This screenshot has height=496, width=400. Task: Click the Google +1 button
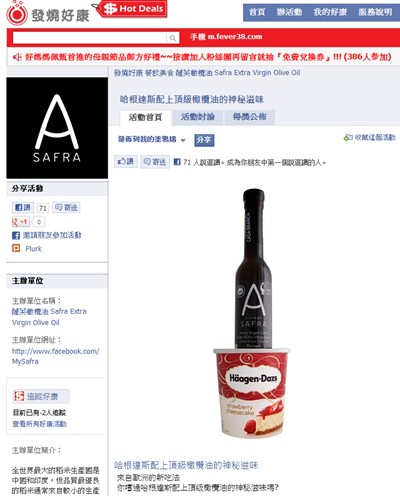tap(21, 222)
